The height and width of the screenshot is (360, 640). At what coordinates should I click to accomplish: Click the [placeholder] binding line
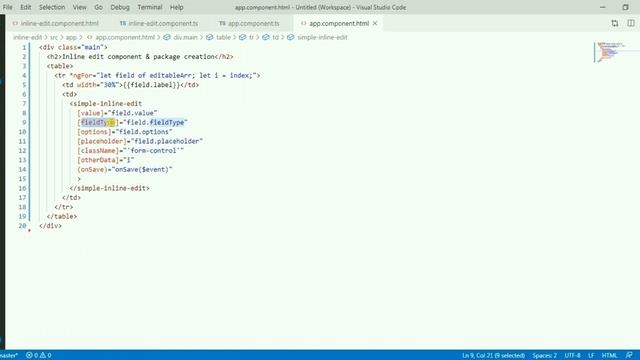coord(140,141)
